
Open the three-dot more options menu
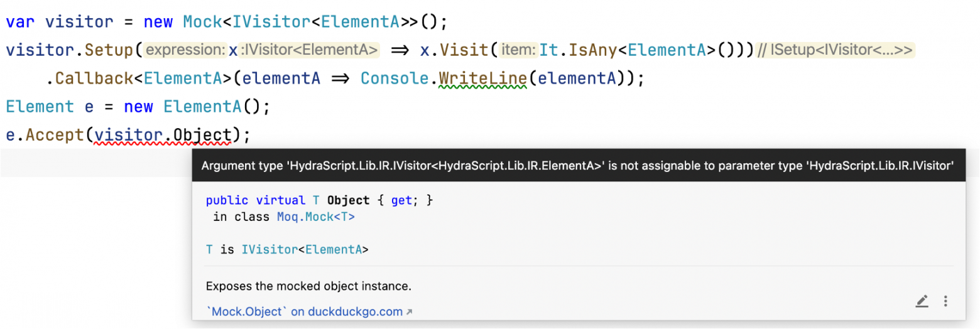click(x=945, y=301)
